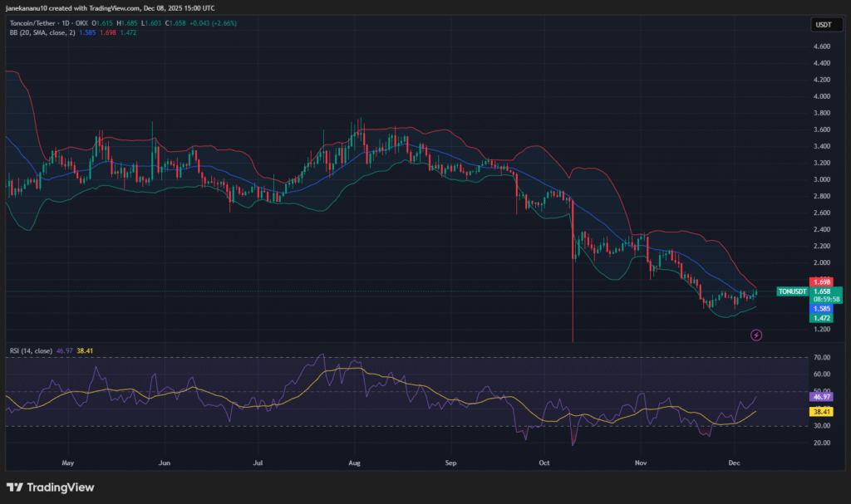Click the blue 1.585 basis price tag
Viewport: 851px width, 504px height.
click(821, 308)
